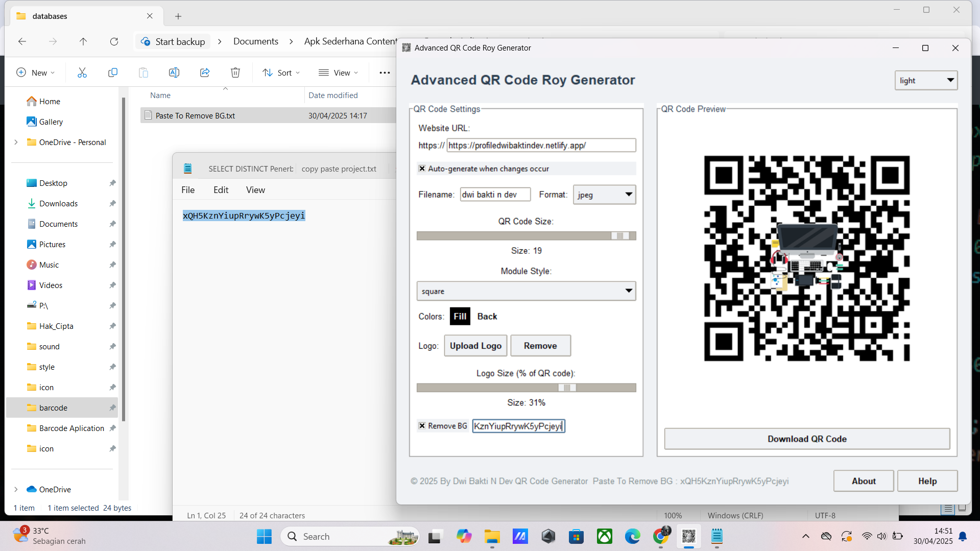The width and height of the screenshot is (980, 551).
Task: Open the See more options ellipsis in File Explorer
Action: click(385, 73)
